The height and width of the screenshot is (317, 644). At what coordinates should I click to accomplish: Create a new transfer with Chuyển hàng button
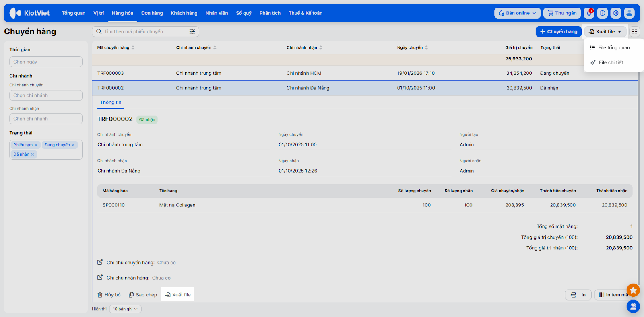559,32
